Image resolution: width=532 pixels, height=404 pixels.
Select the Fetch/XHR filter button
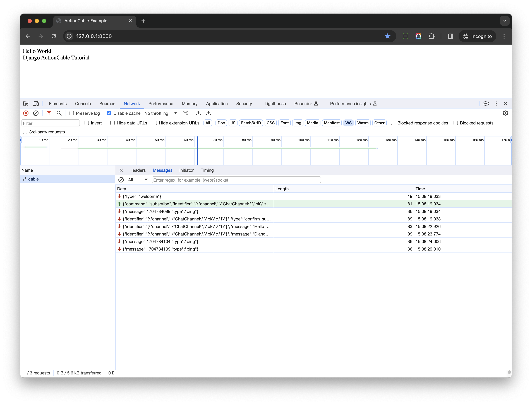(x=251, y=123)
